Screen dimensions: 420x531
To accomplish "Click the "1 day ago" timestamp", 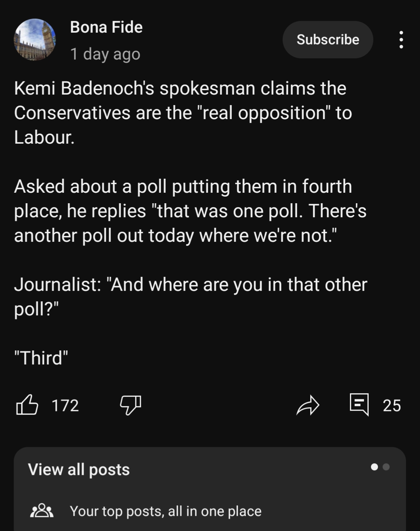I will click(x=105, y=54).
